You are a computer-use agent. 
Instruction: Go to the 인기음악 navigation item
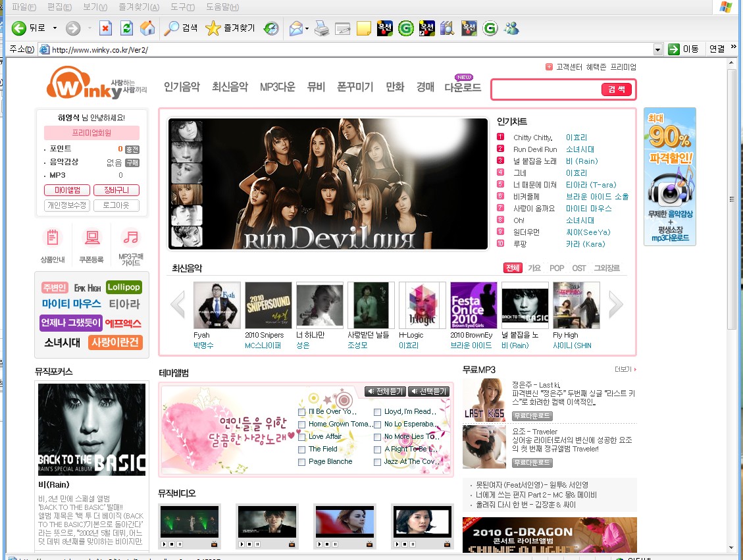182,87
